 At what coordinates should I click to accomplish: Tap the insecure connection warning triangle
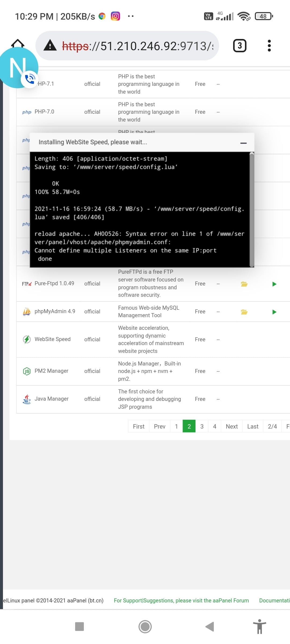[x=50, y=45]
